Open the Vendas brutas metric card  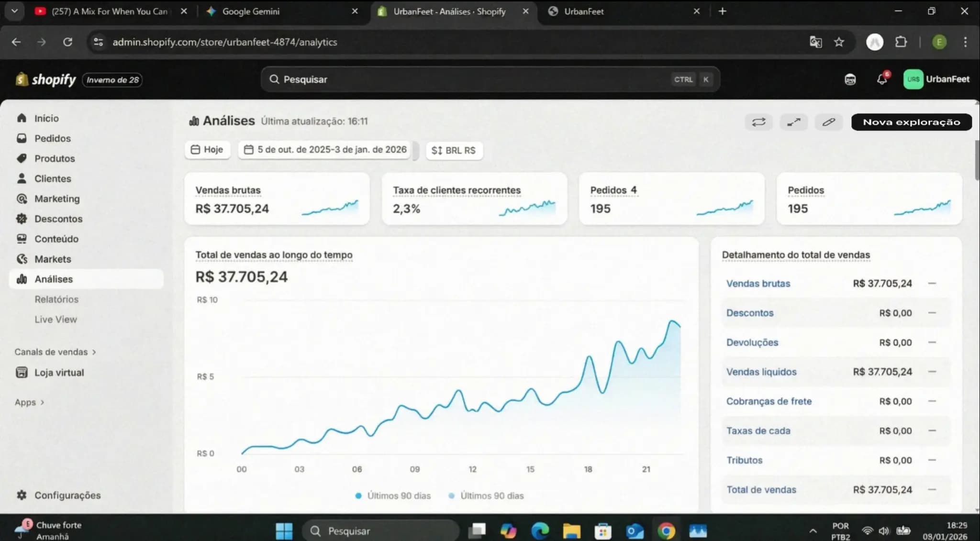pos(277,199)
